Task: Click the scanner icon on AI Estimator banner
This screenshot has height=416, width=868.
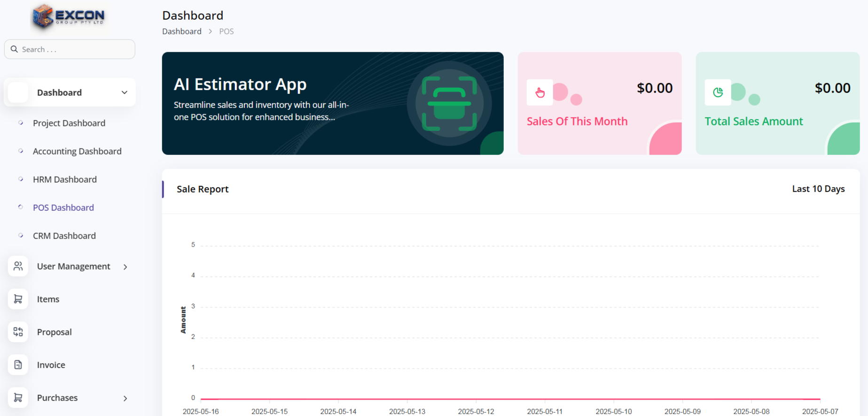Action: pos(449,103)
